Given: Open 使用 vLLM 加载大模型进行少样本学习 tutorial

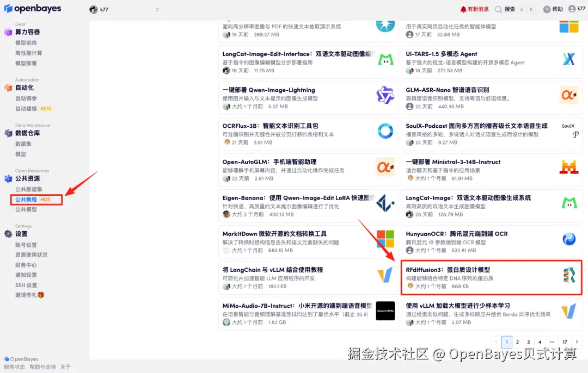Looking at the screenshot, I should pyautogui.click(x=457, y=306).
